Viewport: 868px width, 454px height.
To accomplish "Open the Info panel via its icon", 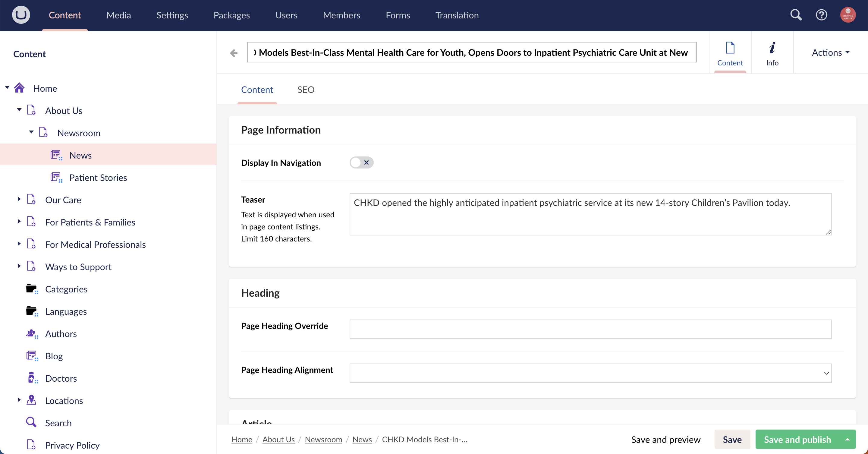I will [x=772, y=52].
